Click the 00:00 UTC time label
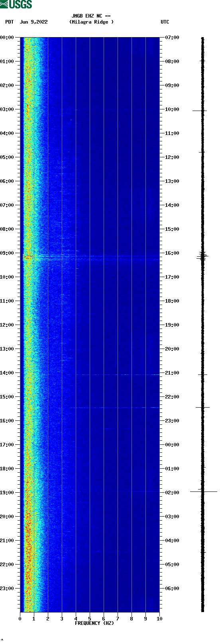Image resolution: width=220 pixels, height=644 pixels. pos(172,445)
